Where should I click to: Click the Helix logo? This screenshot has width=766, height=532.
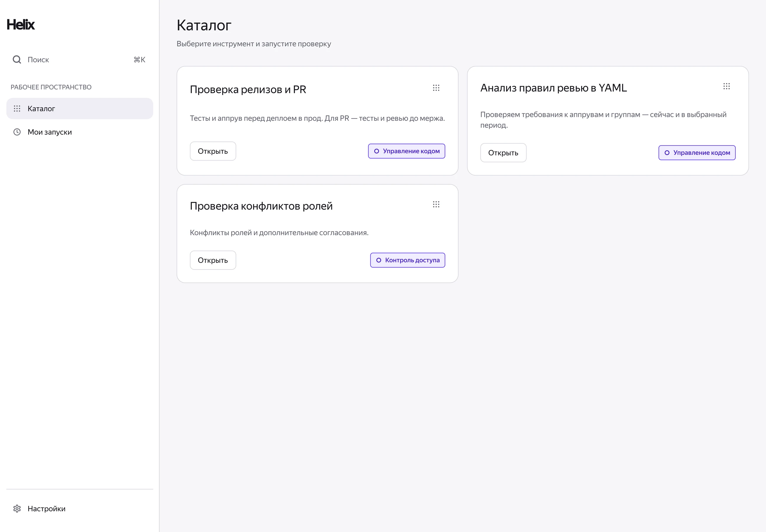pos(21,25)
